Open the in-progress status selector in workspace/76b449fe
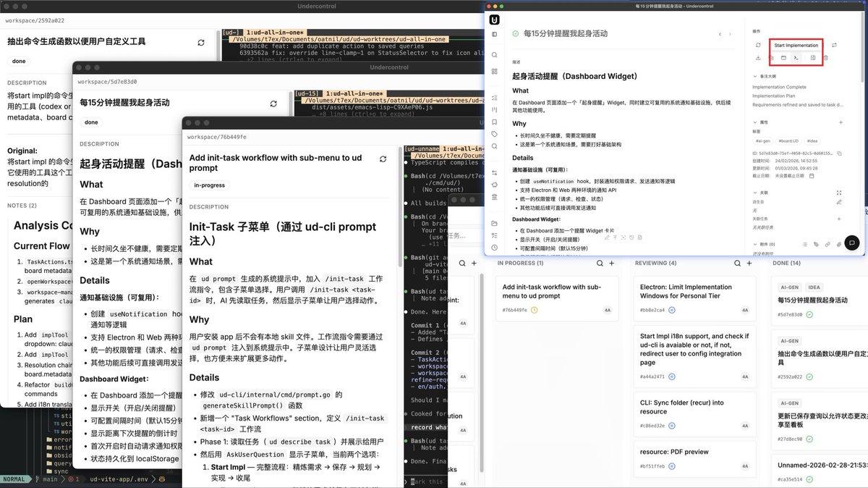 (x=208, y=185)
